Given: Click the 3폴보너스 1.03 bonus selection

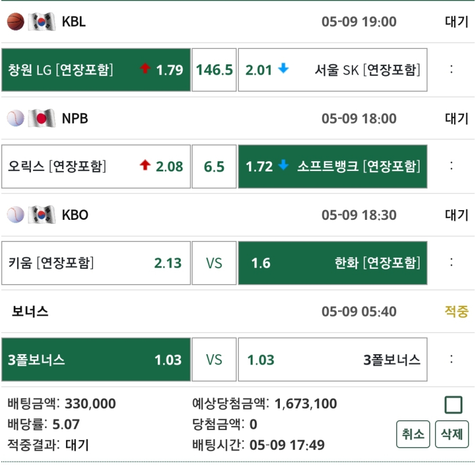Looking at the screenshot, I should point(96,359).
